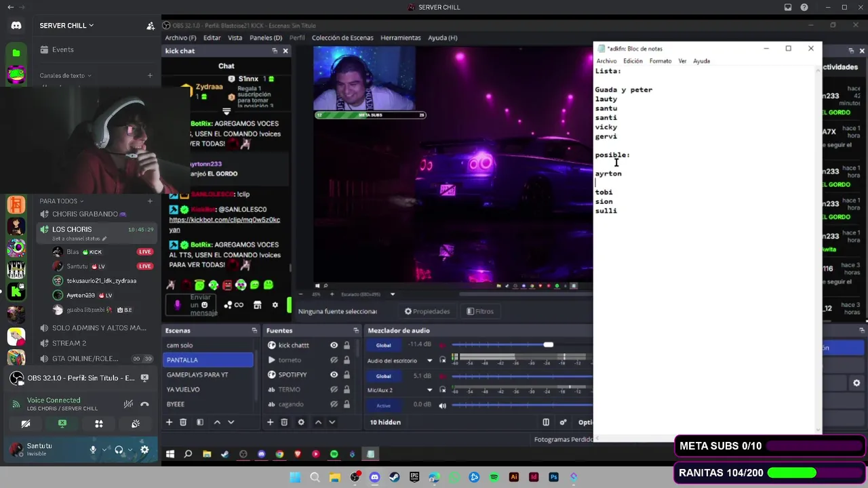The height and width of the screenshot is (488, 868).
Task: Open Discord activities launcher
Action: coord(99,424)
